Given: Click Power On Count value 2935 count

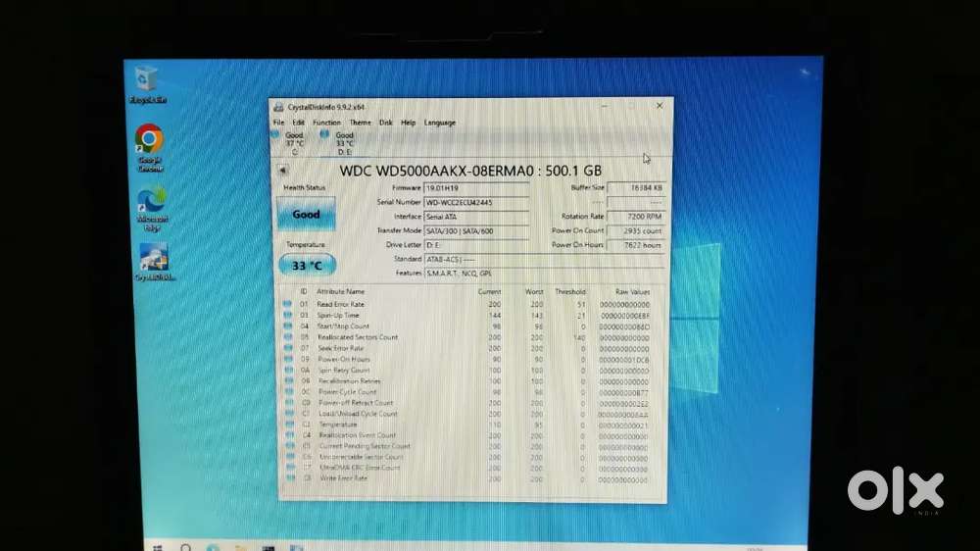Looking at the screenshot, I should click(x=636, y=230).
